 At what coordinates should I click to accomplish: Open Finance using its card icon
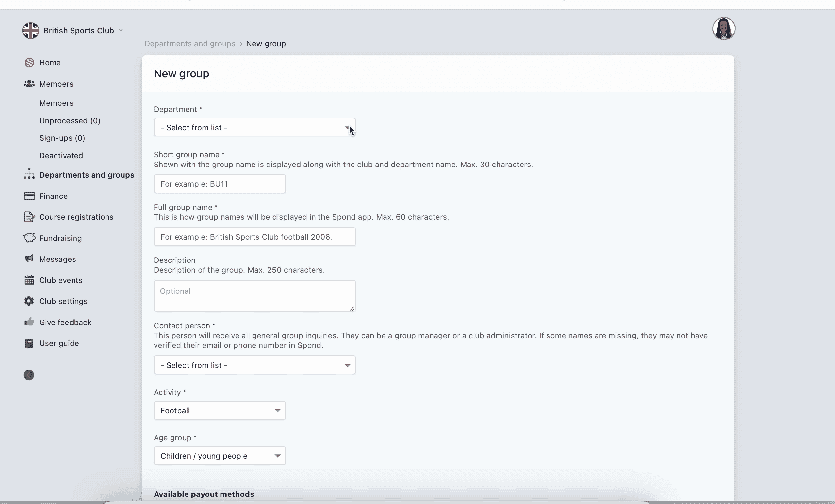coord(29,196)
